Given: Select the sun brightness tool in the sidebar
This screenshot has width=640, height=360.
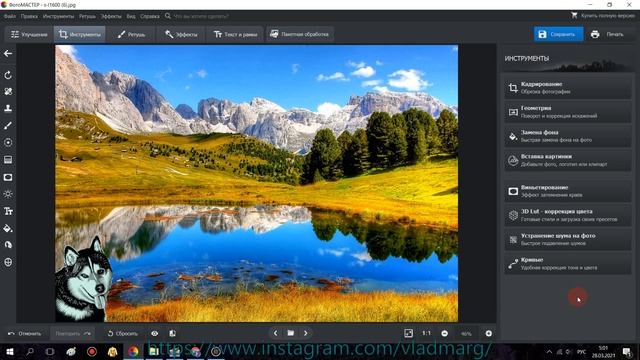Looking at the screenshot, I should [8, 194].
